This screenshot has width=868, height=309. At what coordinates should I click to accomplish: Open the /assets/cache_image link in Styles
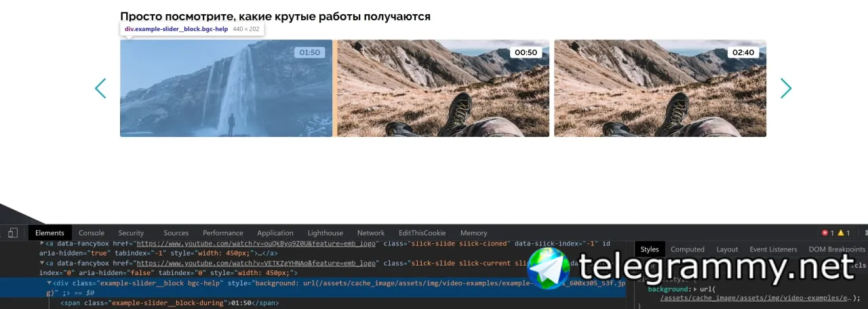click(756, 297)
